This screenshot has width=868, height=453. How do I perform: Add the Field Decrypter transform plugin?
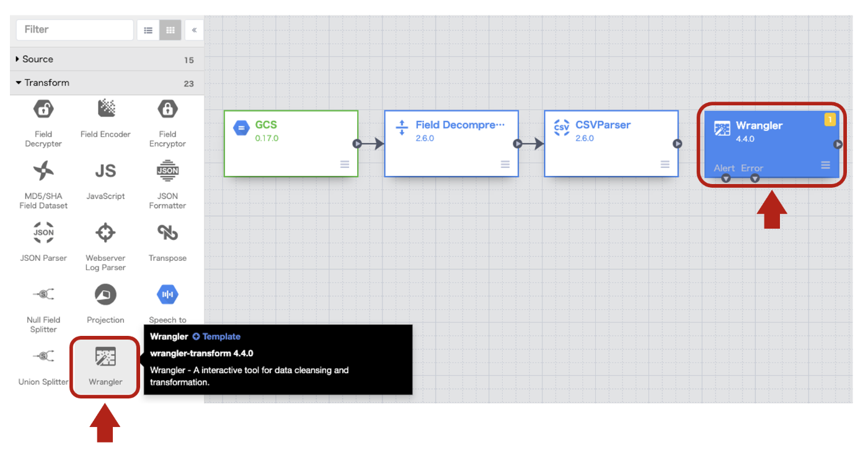point(43,123)
